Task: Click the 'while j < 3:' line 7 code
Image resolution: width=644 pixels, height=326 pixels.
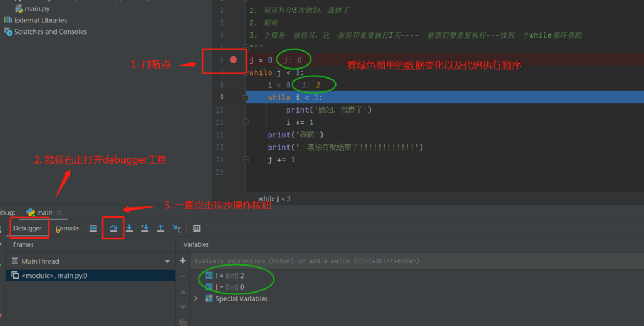Action: click(277, 73)
